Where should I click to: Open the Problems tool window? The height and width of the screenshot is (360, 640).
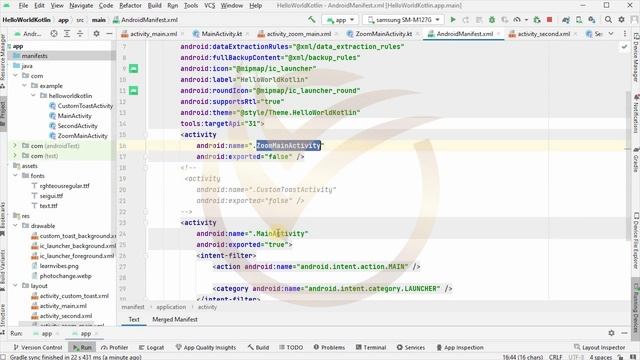point(329,347)
